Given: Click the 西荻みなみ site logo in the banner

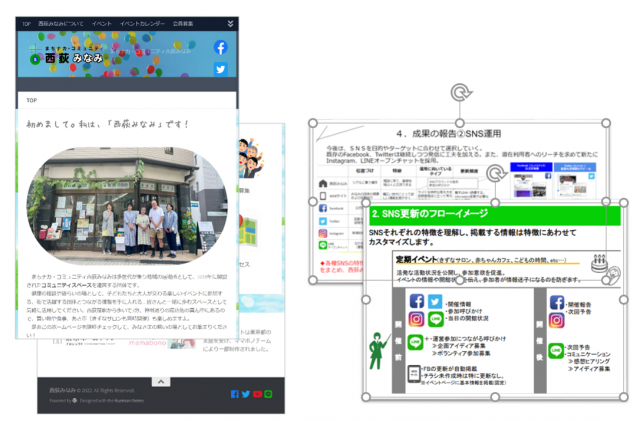Looking at the screenshot, I should [67, 56].
